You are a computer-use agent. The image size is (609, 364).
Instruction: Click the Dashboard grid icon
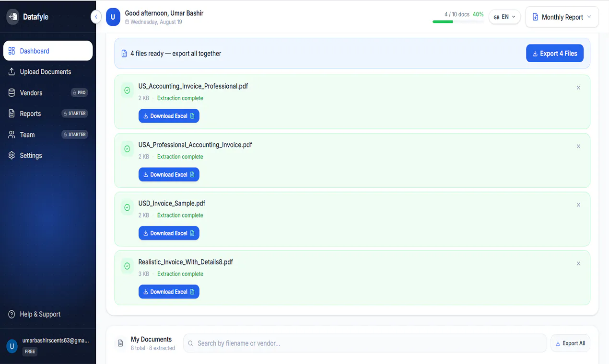coord(12,51)
